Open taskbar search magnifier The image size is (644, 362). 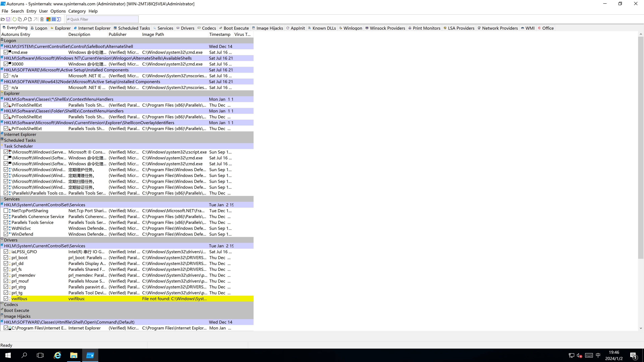(x=24, y=355)
